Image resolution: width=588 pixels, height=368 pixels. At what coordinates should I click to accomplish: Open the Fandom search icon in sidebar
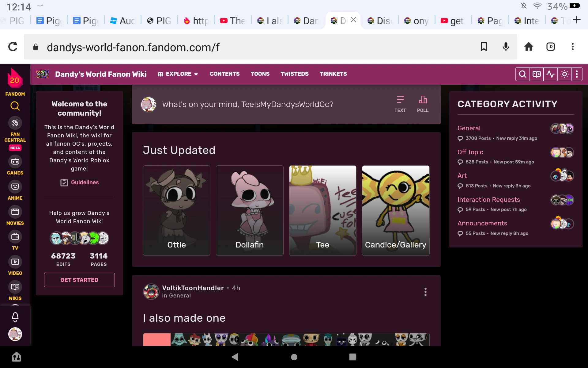15,106
